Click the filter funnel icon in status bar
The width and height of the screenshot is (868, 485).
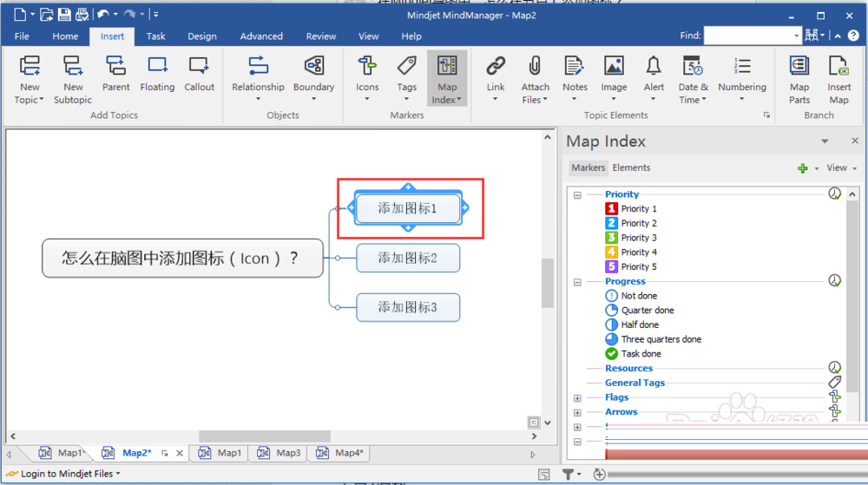568,474
